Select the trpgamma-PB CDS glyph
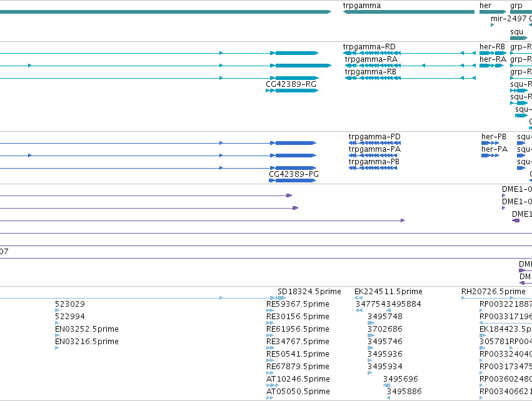This screenshot has width=532, height=401. coord(373,168)
